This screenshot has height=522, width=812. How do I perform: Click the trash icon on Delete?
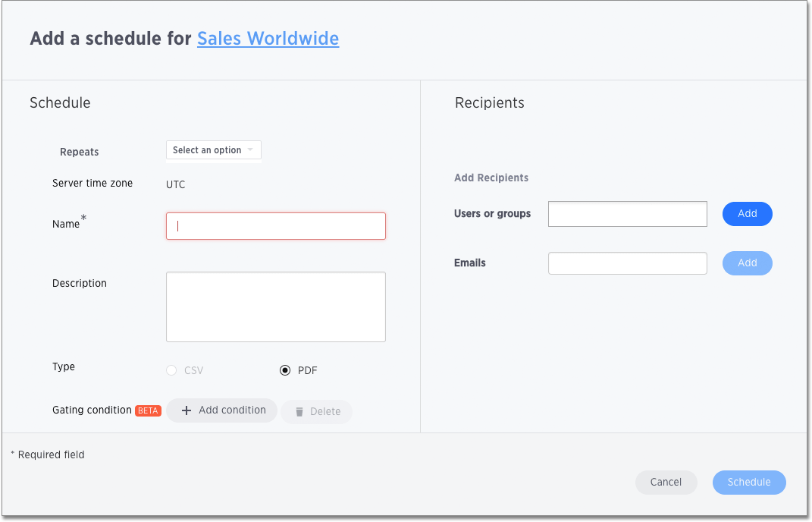tap(299, 411)
